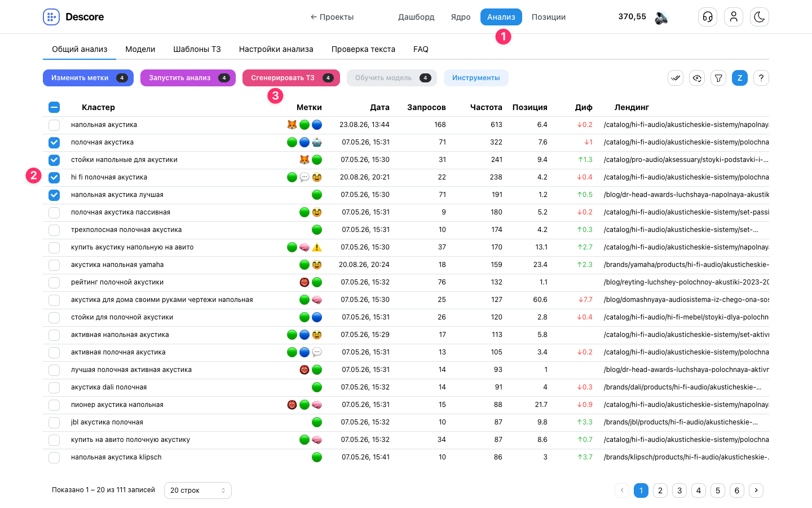Screen dimensions: 812x508
Task: Uncheck 'стойки напольные для акустики' checkbox
Action: 54,160
